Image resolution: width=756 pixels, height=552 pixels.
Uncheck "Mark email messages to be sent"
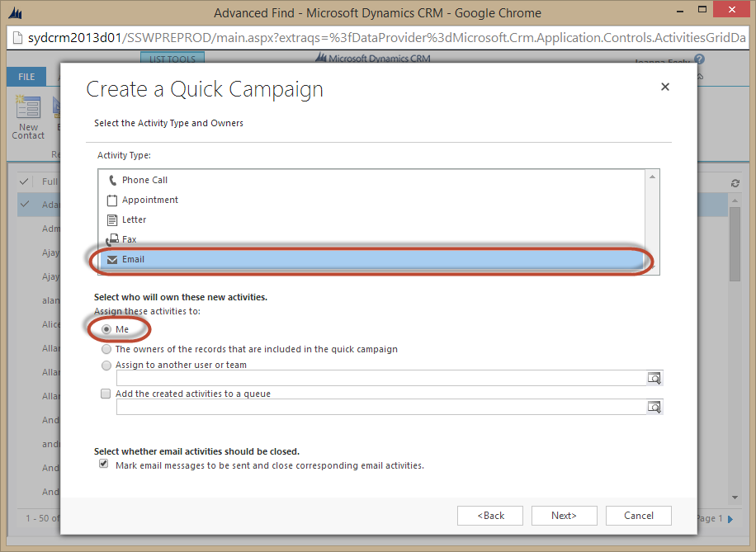[x=103, y=465]
